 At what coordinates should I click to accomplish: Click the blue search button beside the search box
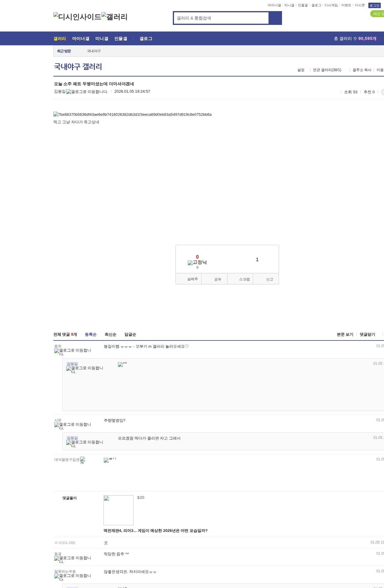pos(275,18)
